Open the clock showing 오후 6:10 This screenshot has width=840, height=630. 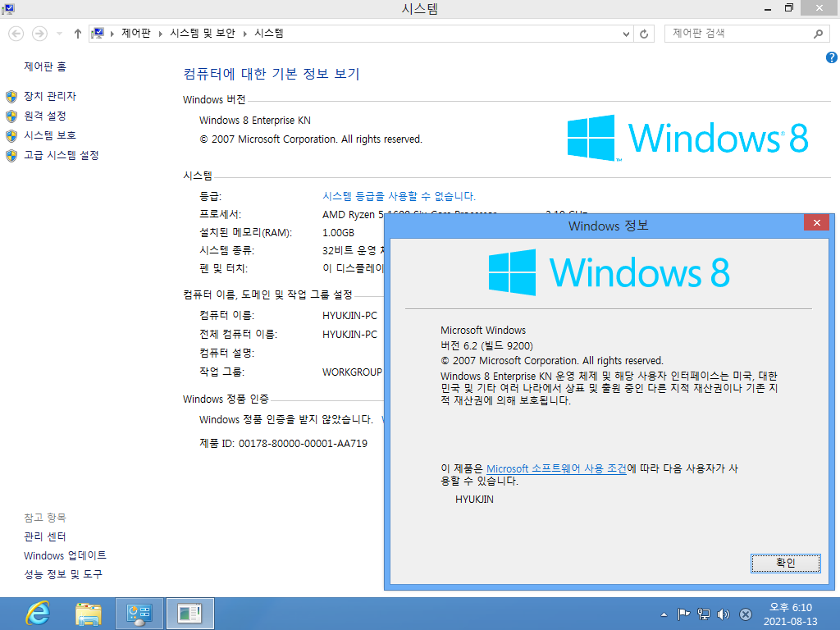(790, 614)
